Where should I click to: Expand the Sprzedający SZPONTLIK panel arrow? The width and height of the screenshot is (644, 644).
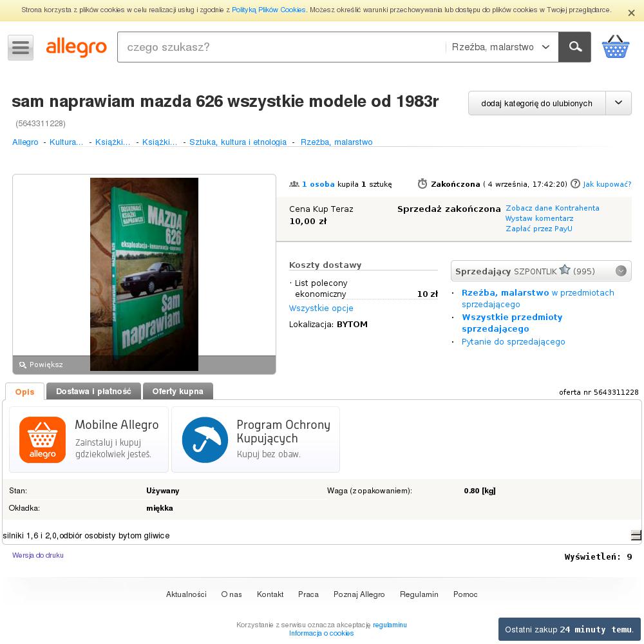621,271
